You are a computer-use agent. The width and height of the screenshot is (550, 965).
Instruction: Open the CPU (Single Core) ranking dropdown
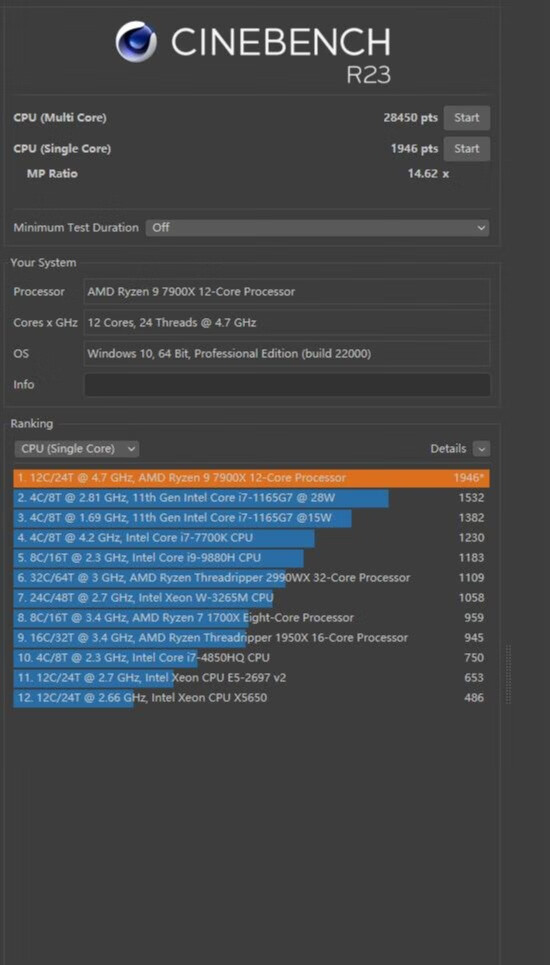[x=77, y=449]
